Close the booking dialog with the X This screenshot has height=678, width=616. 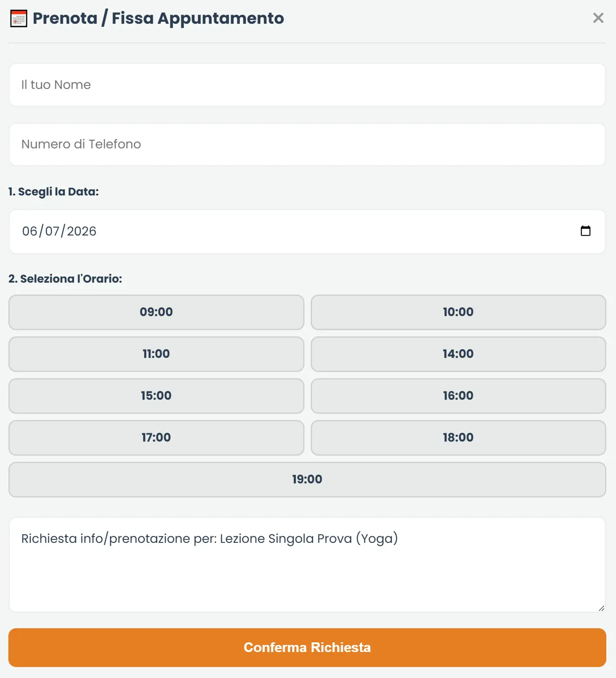[x=598, y=18]
